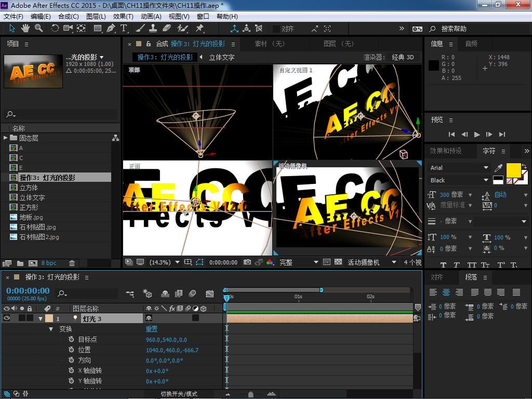This screenshot has height=399, width=532.
Task: Open the Arial font family dropdown
Action: click(486, 168)
